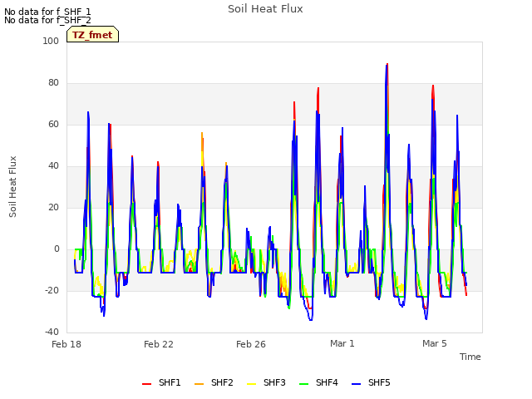Click the SHF5 blue legend swatch
The height and width of the screenshot is (399, 532).
(357, 384)
